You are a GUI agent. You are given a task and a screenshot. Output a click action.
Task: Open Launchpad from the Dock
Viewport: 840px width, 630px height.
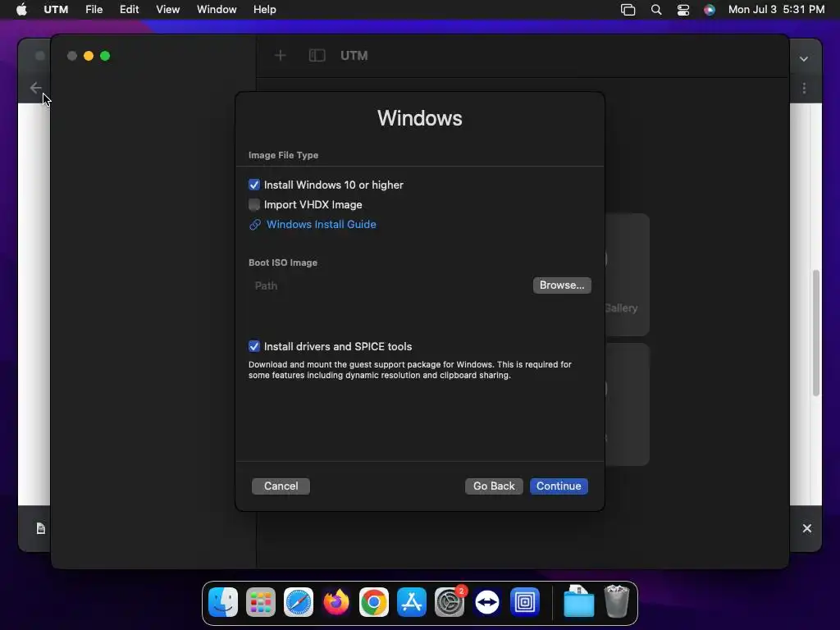260,602
